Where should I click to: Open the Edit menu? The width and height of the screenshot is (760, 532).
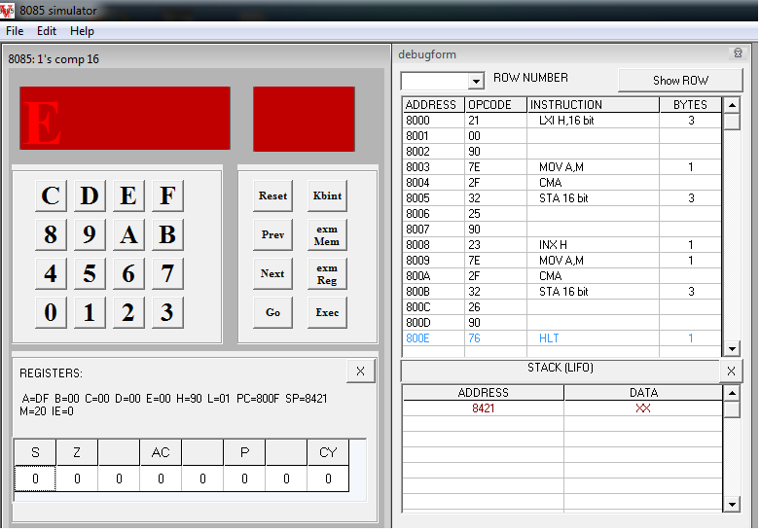(47, 31)
